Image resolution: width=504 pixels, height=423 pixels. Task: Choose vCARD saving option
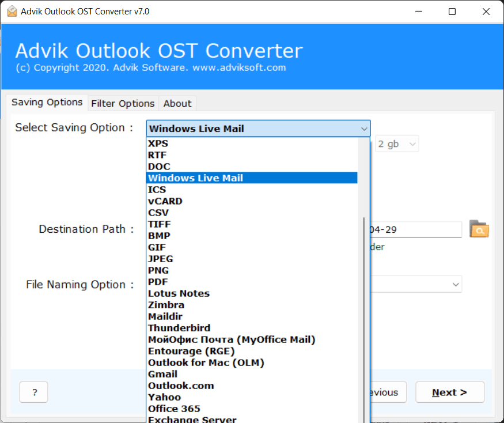[x=252, y=201]
